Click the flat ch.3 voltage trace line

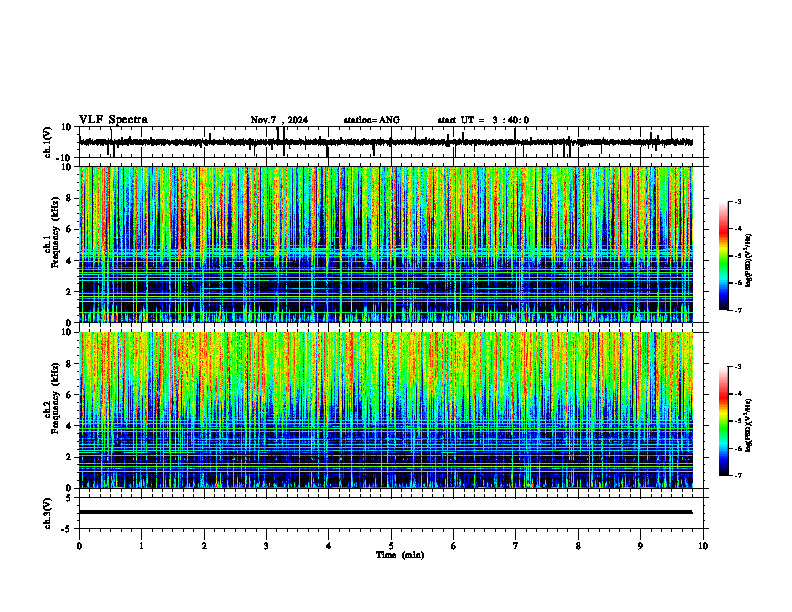tap(385, 512)
